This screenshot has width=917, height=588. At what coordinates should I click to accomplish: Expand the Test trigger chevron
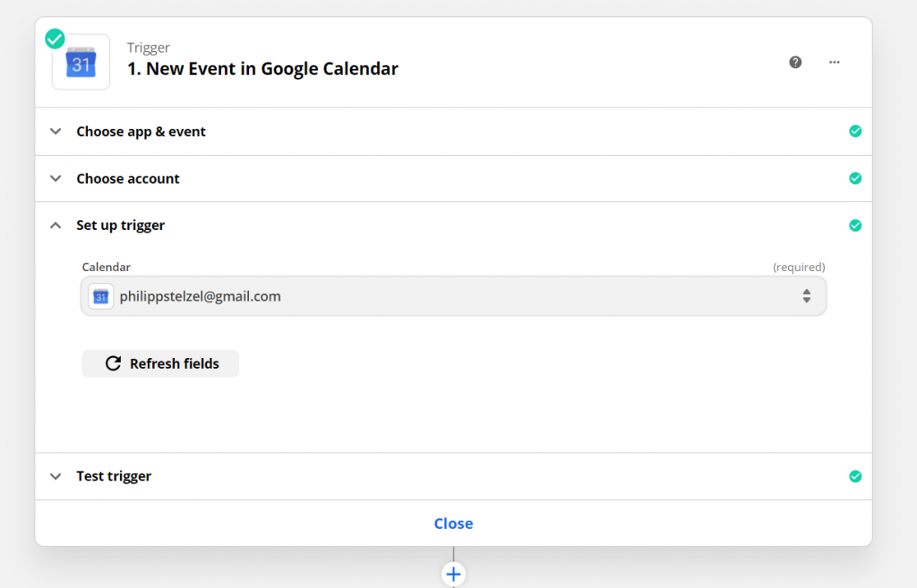pos(56,476)
